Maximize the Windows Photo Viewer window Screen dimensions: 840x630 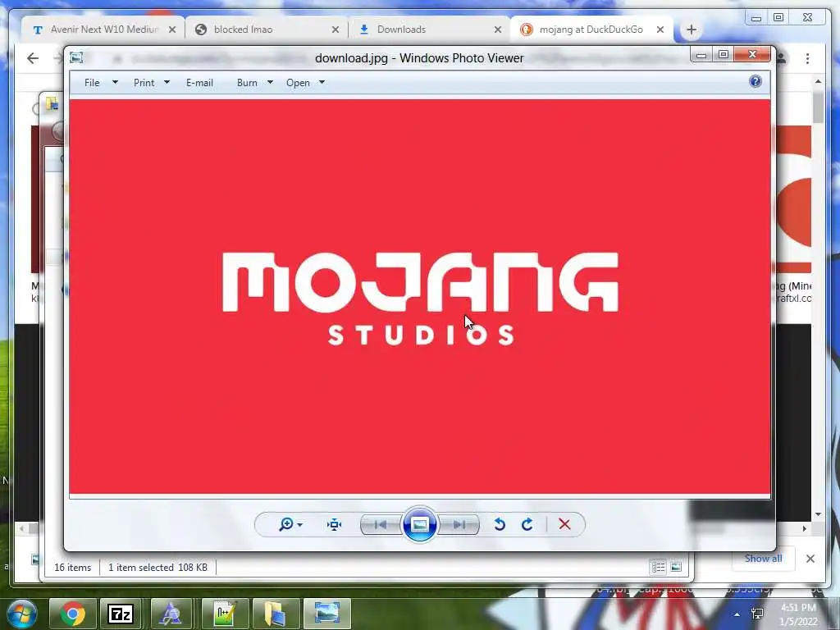724,55
